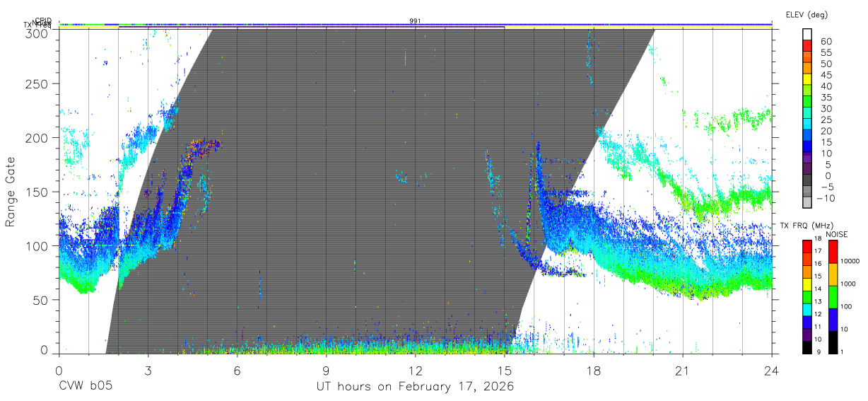
Task: Click the "ELEV (deg)" colorbar title
Action: click(x=807, y=14)
